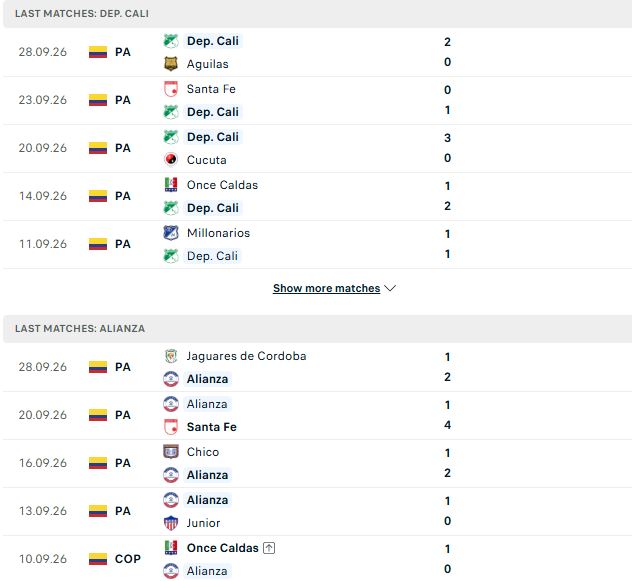Click the advancing arrow icon beside Once Caldas
632x581 pixels.
point(269,548)
